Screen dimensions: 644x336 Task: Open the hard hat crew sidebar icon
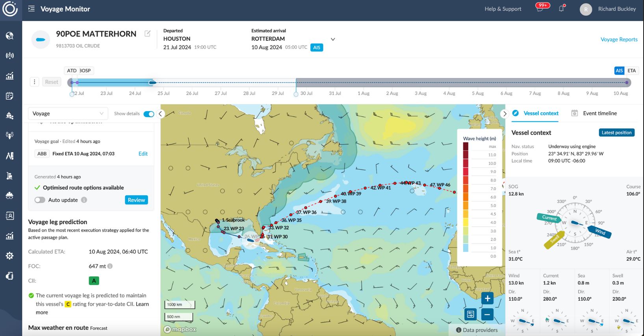point(10,196)
